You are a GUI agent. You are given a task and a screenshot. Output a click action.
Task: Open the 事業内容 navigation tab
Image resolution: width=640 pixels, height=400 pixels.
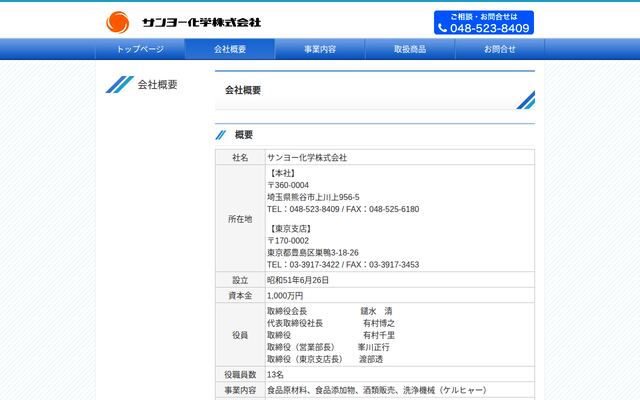pyautogui.click(x=320, y=49)
